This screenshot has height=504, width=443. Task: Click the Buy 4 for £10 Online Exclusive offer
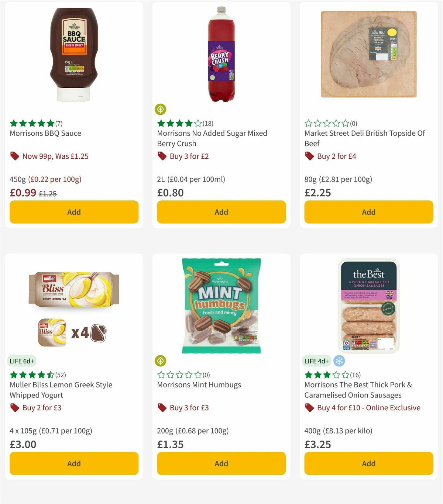point(368,408)
